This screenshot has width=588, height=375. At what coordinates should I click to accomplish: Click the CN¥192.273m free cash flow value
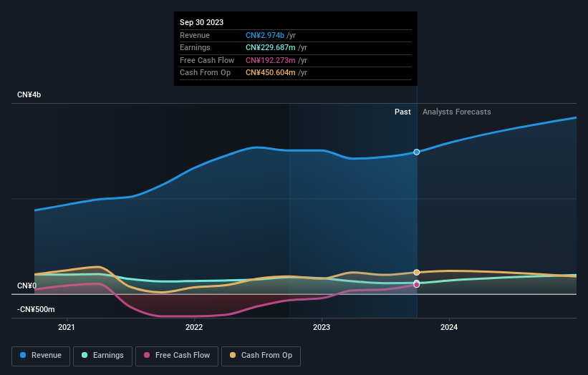pyautogui.click(x=271, y=60)
